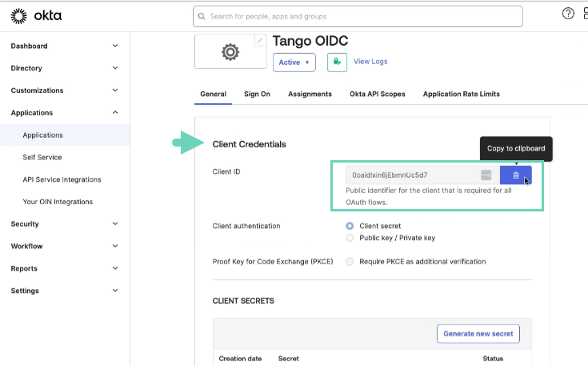Screen dimensions: 588x366
Task: Click the pencil edit icon on app logo
Action: click(259, 40)
